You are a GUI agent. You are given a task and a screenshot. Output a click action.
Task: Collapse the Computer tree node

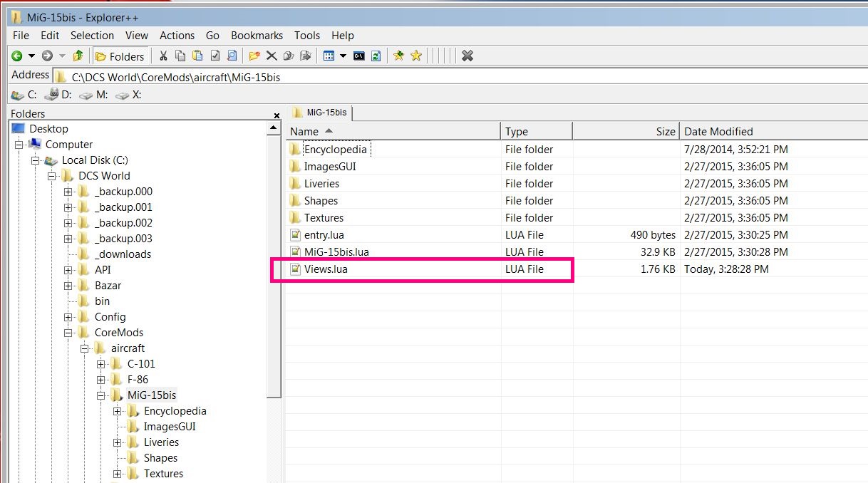tap(19, 145)
